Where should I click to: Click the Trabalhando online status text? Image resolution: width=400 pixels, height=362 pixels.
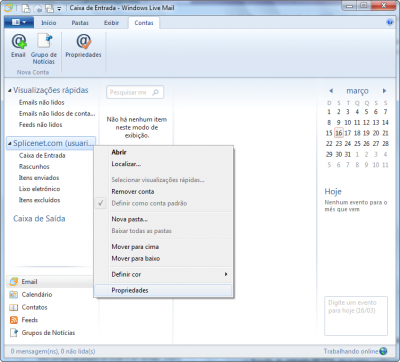pos(351,351)
